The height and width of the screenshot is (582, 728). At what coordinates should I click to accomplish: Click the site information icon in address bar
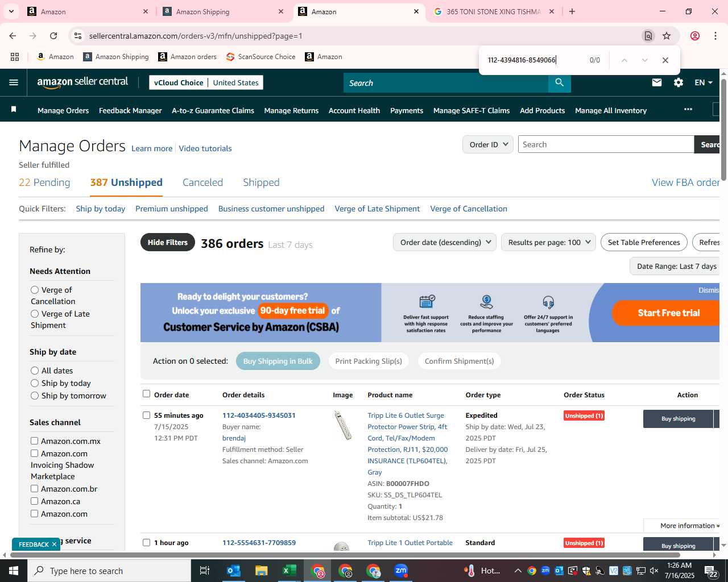[x=78, y=36]
